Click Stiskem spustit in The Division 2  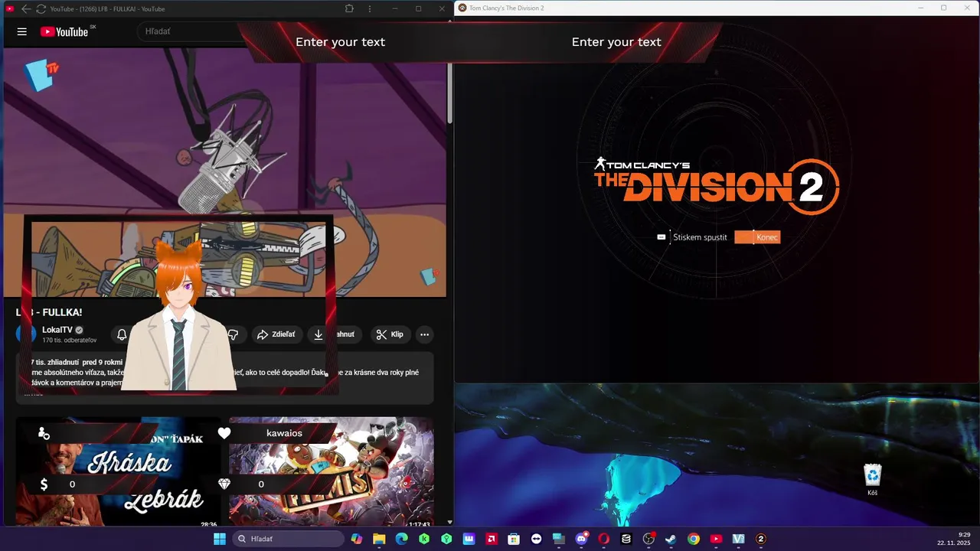coord(692,237)
